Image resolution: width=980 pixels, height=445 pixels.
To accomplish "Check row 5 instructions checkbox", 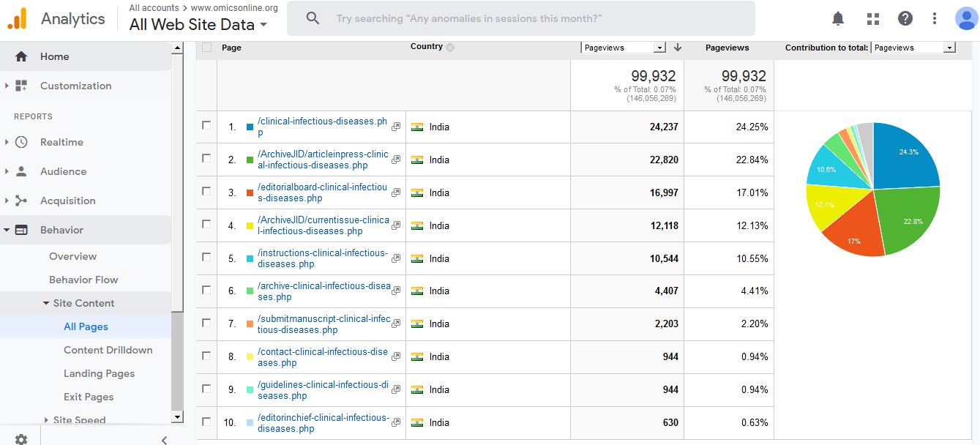I will pos(206,257).
